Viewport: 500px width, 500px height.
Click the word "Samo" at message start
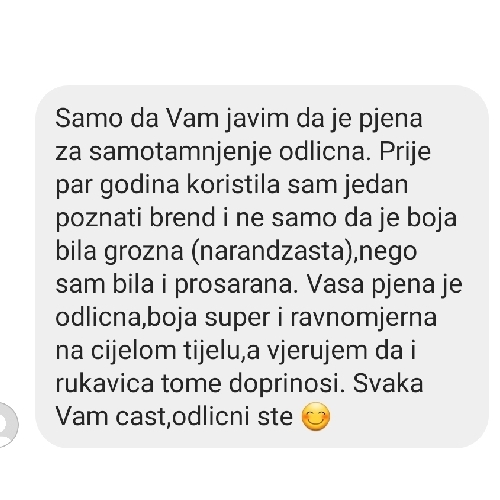[89, 119]
